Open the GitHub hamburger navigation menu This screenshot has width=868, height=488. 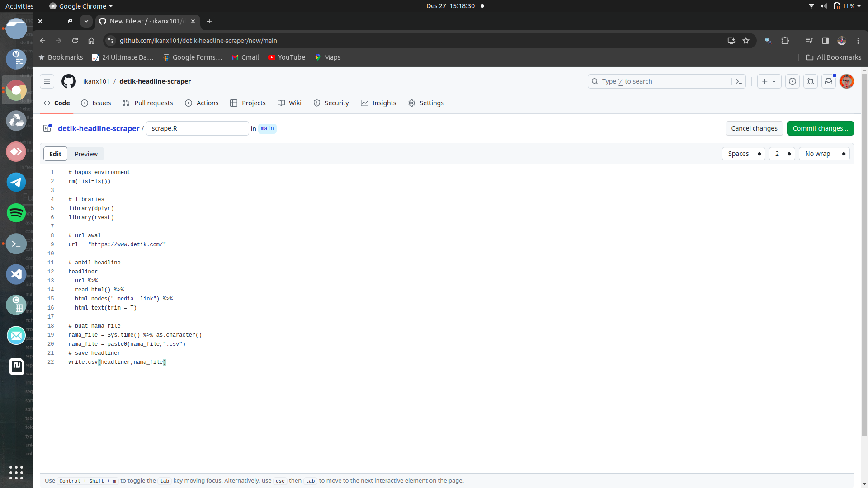47,81
